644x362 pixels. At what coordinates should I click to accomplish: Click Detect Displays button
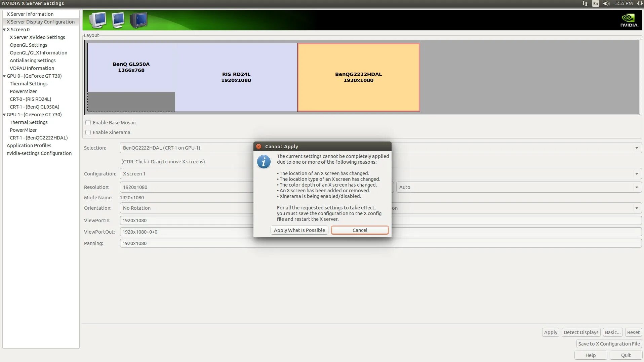[x=581, y=332]
